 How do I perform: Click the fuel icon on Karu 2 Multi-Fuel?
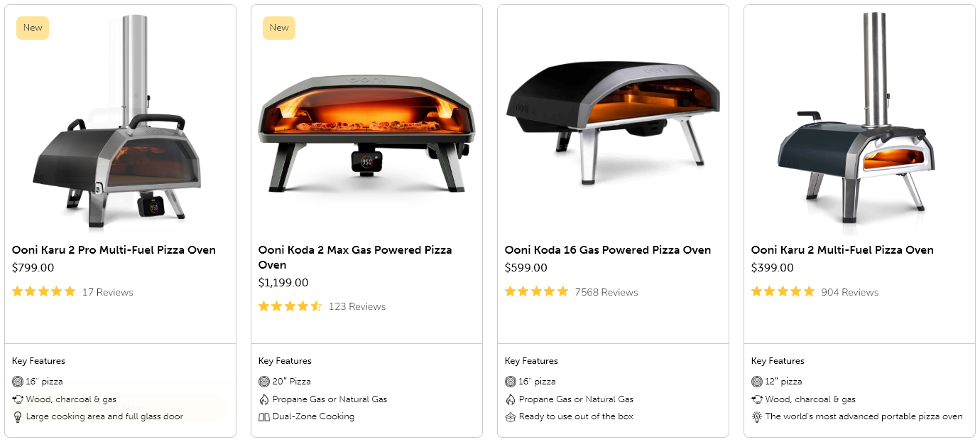pyautogui.click(x=757, y=399)
